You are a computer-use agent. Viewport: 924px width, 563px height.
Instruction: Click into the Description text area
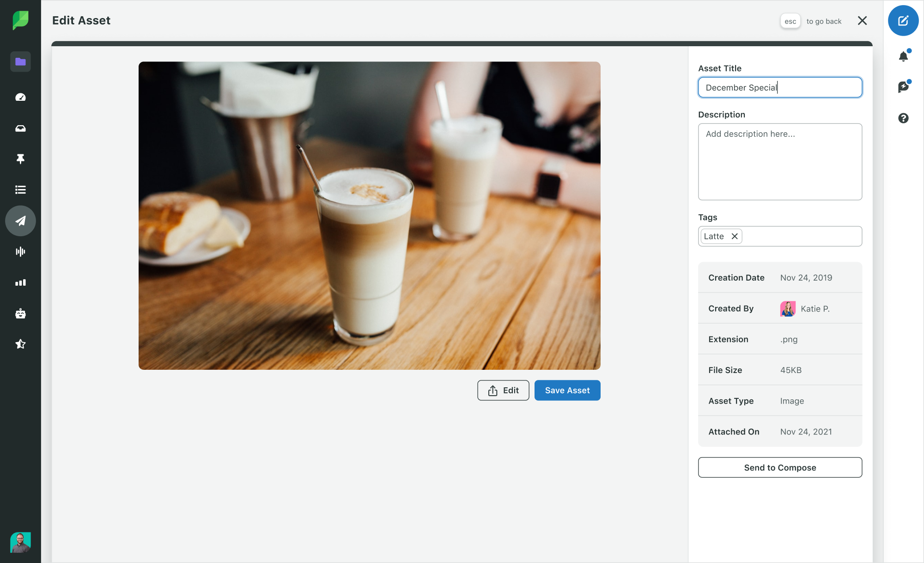pyautogui.click(x=780, y=162)
